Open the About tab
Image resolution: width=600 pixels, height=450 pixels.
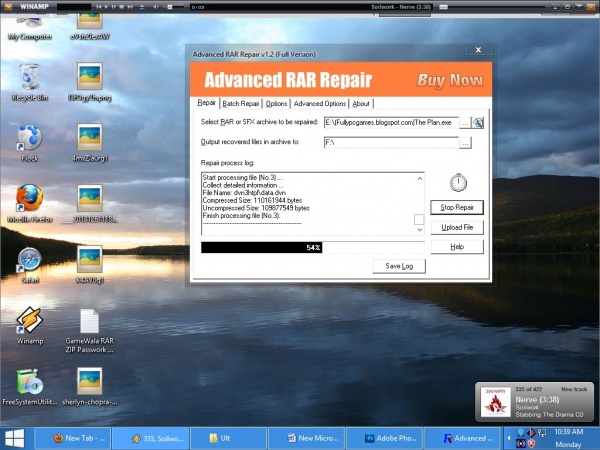click(x=361, y=103)
